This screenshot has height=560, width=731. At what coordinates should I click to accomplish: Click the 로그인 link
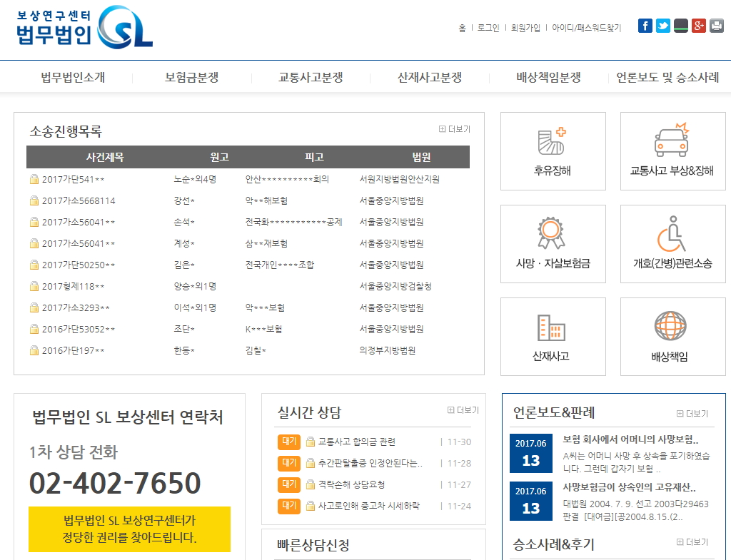488,28
